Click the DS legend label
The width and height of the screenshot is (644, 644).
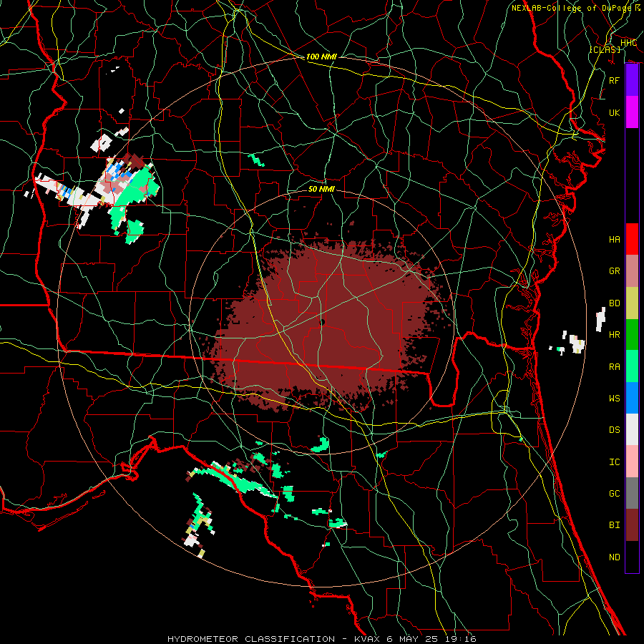(x=614, y=429)
